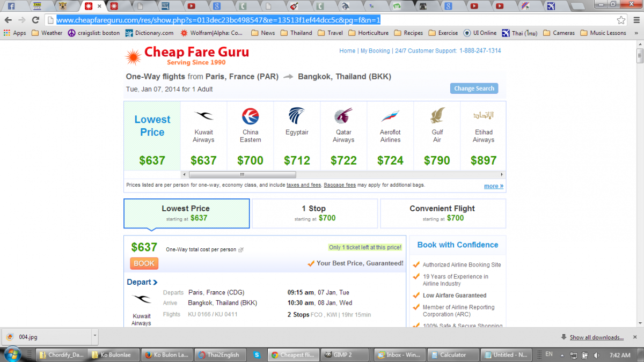
Task: Click Show all downloads link
Action: click(596, 337)
